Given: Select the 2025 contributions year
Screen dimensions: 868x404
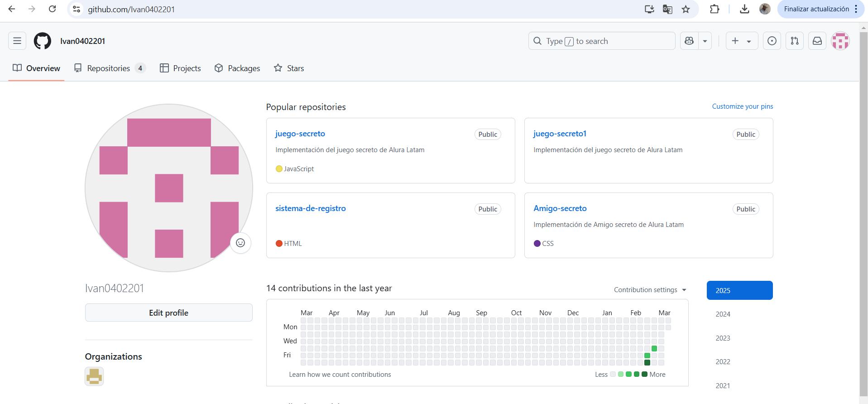Looking at the screenshot, I should click(740, 290).
